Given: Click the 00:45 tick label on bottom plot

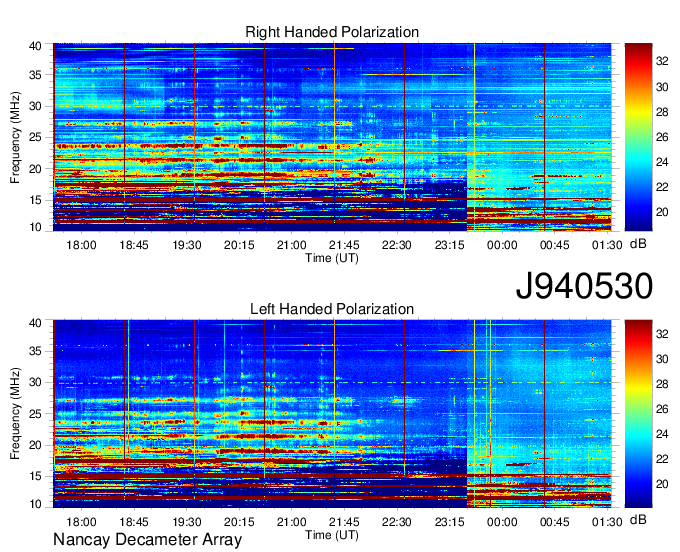Looking at the screenshot, I should click(554, 522).
